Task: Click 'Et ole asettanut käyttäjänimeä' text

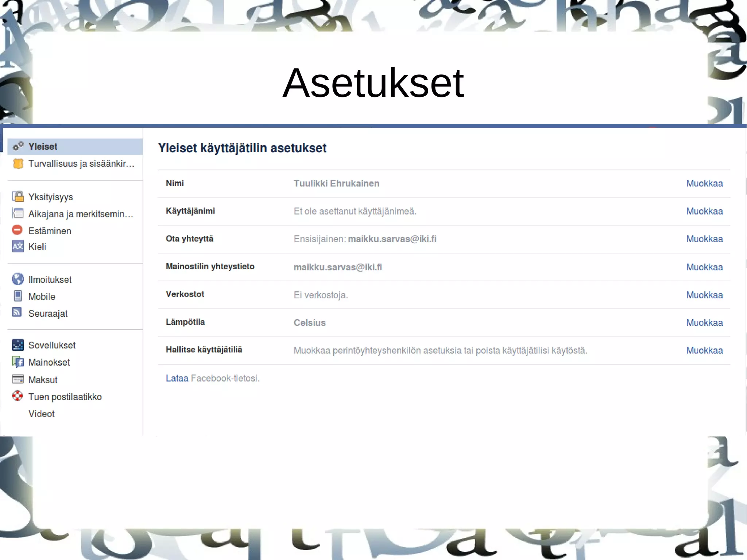Action: [355, 211]
